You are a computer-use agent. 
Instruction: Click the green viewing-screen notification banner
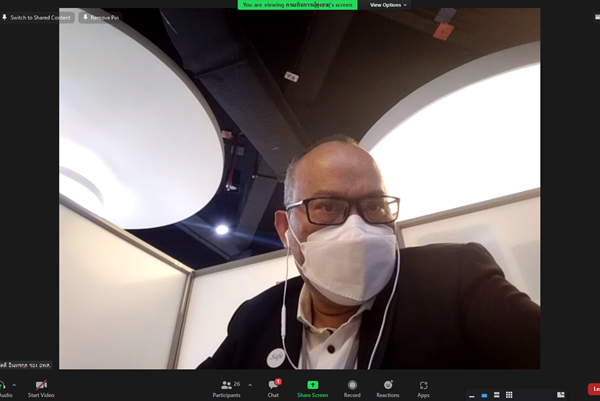pyautogui.click(x=297, y=5)
